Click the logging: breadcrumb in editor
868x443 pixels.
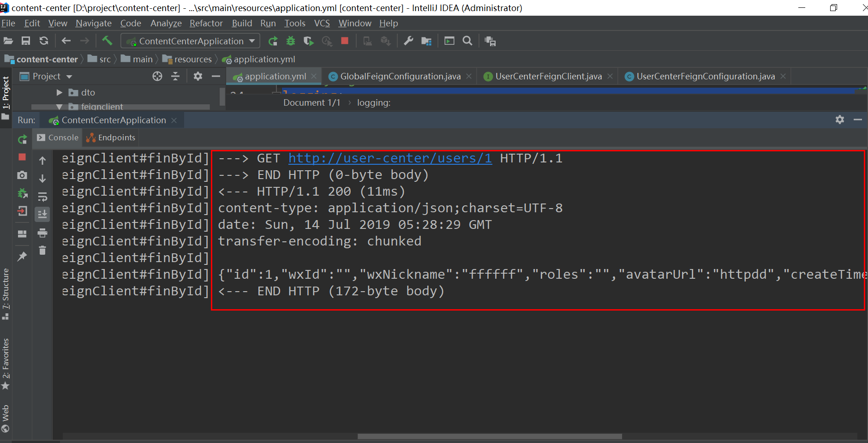pyautogui.click(x=374, y=102)
